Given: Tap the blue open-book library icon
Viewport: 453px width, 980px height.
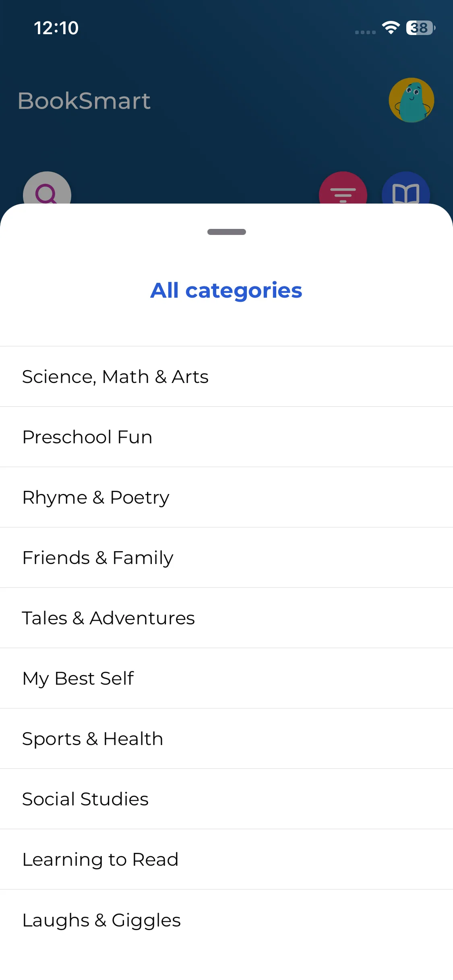Looking at the screenshot, I should [x=405, y=191].
